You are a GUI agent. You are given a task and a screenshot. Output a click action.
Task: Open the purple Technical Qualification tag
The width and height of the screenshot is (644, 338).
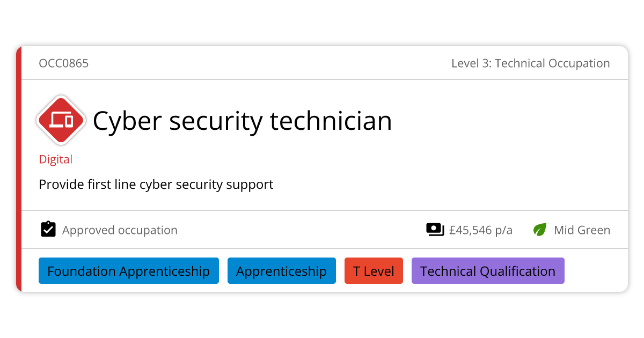(487, 271)
